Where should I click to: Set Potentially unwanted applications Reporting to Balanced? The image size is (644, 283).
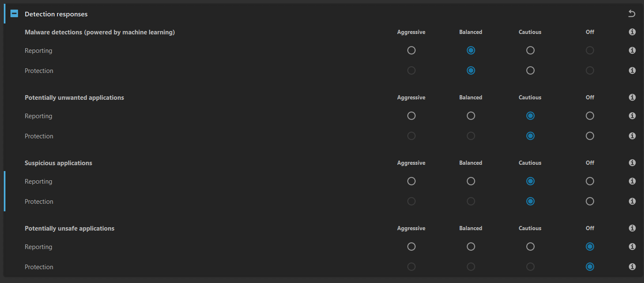(x=471, y=116)
